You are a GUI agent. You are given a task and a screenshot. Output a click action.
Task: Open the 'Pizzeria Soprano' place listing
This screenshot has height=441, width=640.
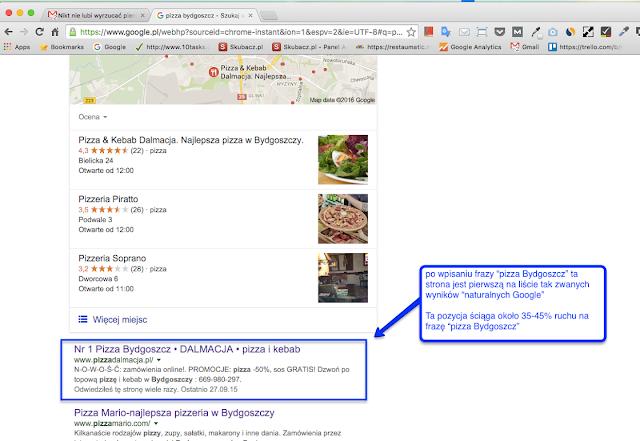tap(112, 258)
